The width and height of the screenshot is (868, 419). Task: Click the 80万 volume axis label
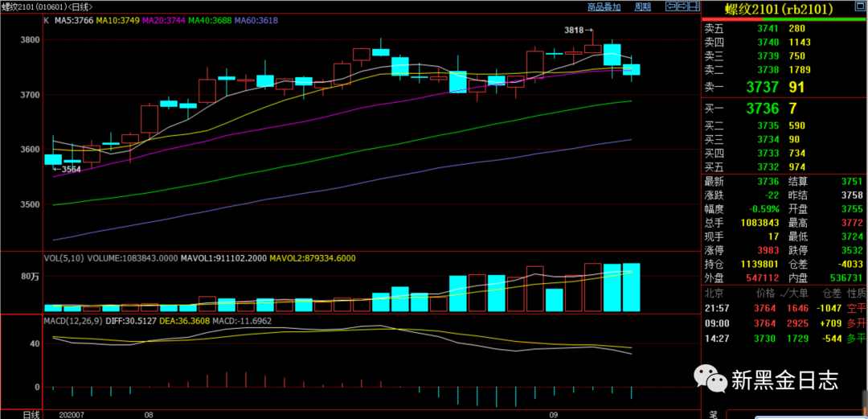[31, 277]
